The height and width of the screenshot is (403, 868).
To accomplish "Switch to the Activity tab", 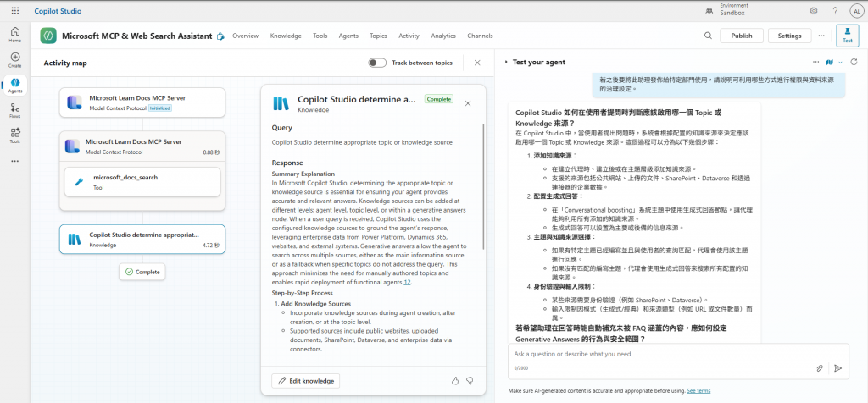I will click(409, 36).
